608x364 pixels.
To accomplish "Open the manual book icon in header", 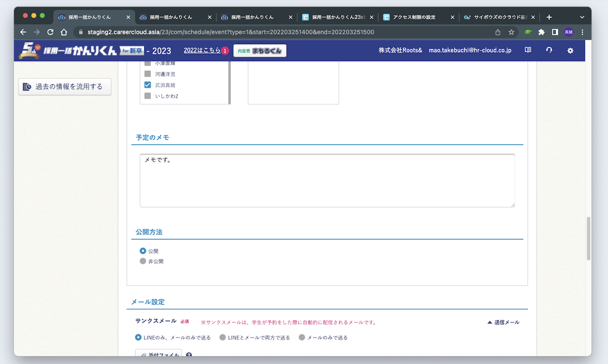I will click(528, 50).
